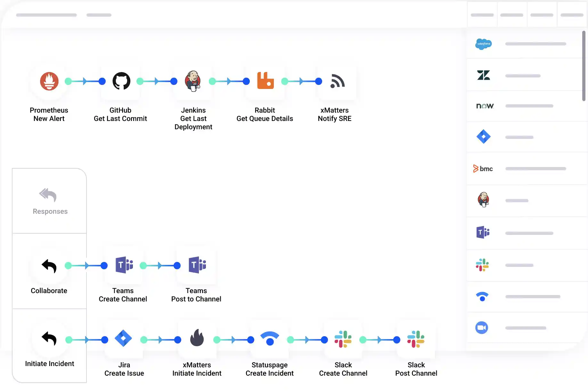Choose the Statuspage icon in the sidebar
This screenshot has width=588, height=391.
482,297
